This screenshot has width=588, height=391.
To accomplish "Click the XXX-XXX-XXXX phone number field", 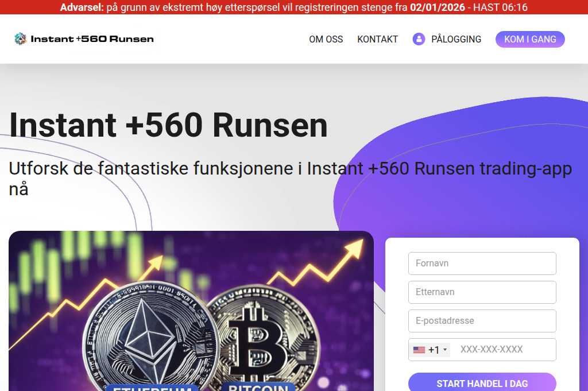I will (x=502, y=349).
